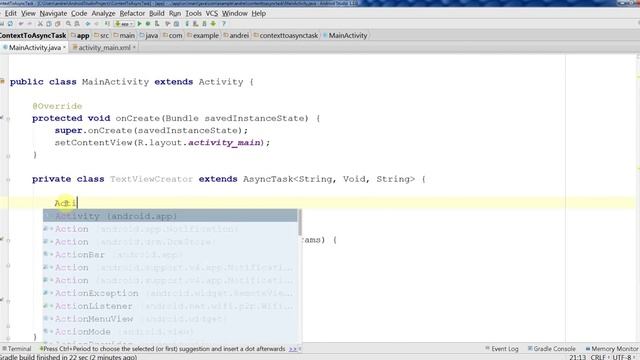The image size is (640, 360).
Task: Select the MainActivity.java editor tab
Action: pyautogui.click(x=34, y=48)
